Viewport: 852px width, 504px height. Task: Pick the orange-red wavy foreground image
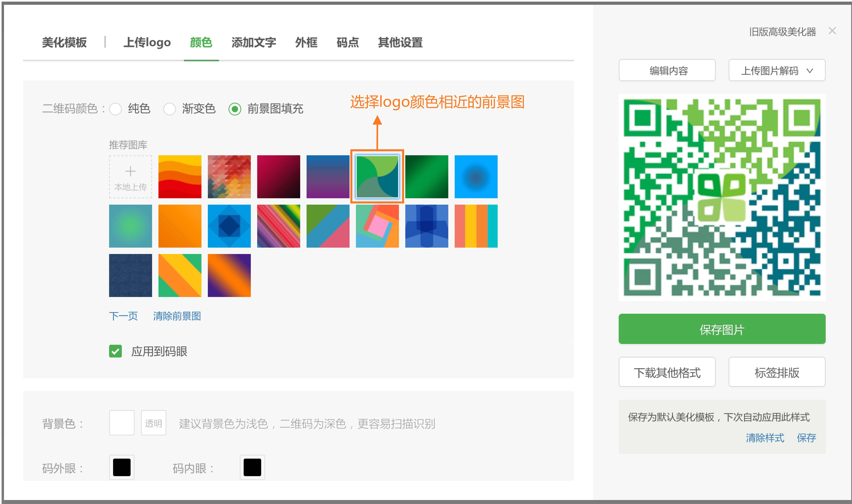180,177
